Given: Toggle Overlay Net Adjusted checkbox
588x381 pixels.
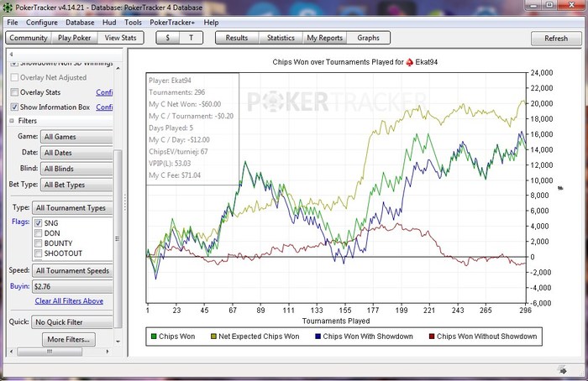Looking at the screenshot, I should (x=14, y=77).
